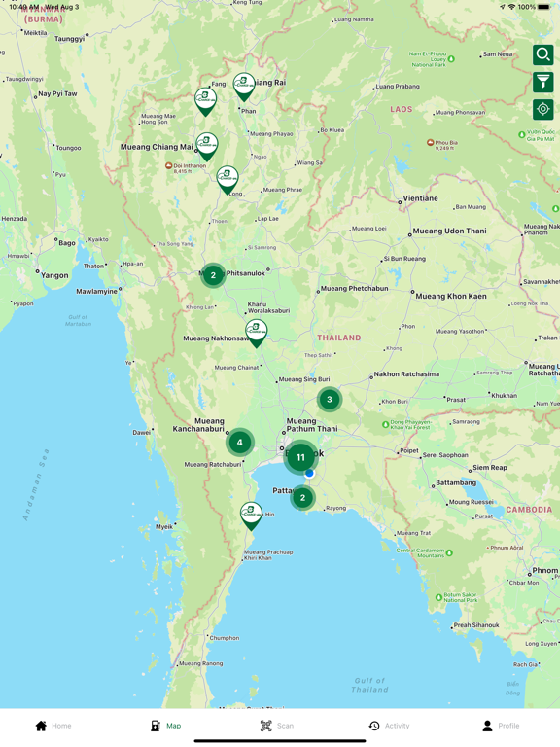Screen dimensions: 560x747
Task: Select the station pin at Mueang Nakhonsawan
Action: tap(257, 333)
